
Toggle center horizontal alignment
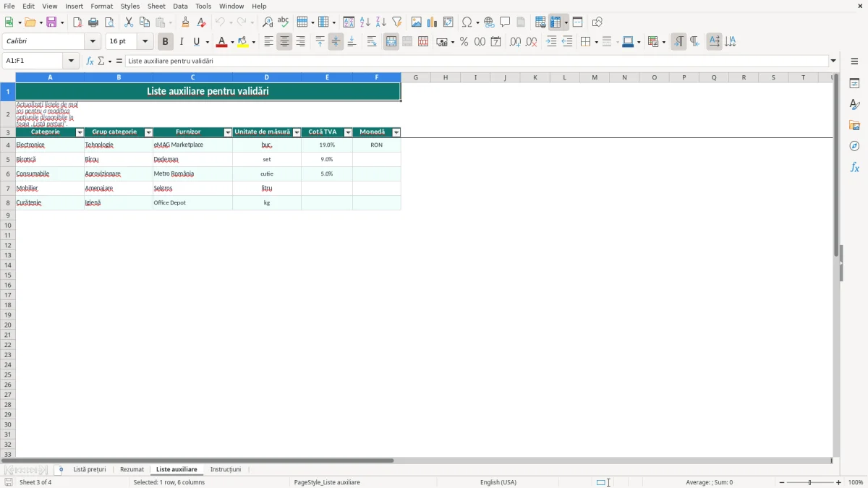point(284,42)
